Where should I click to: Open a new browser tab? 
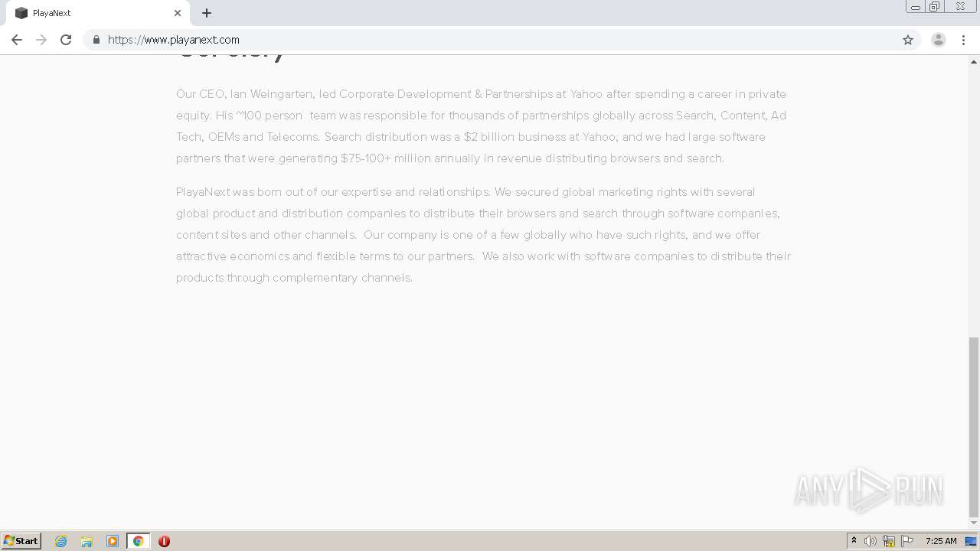(207, 13)
